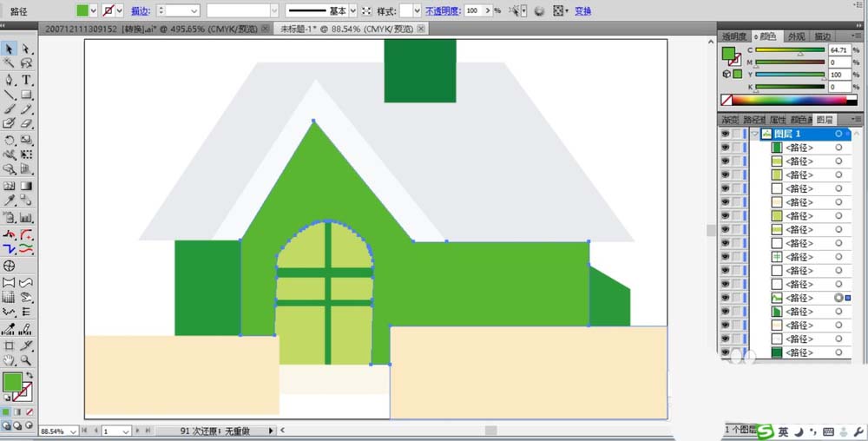Click the swap fill and stroke arrows
This screenshot has width=868, height=441.
point(29,376)
